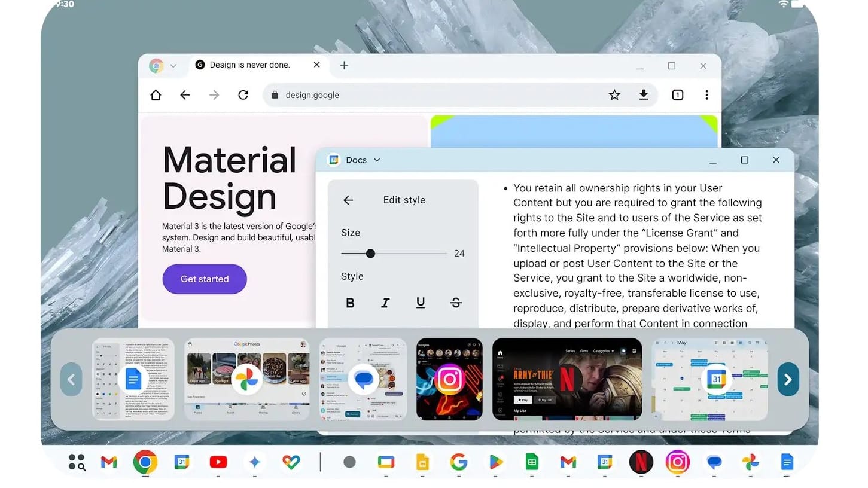Open Gmail icon next to the app launcher

pos(109,462)
